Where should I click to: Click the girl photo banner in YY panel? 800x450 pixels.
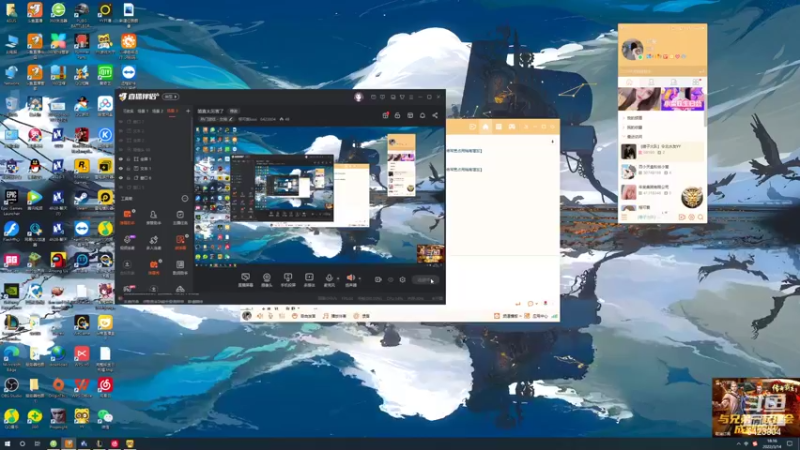coord(639,99)
